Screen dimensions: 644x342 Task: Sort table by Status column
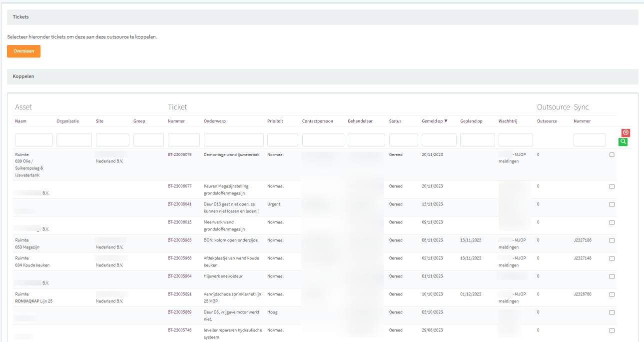coord(395,121)
